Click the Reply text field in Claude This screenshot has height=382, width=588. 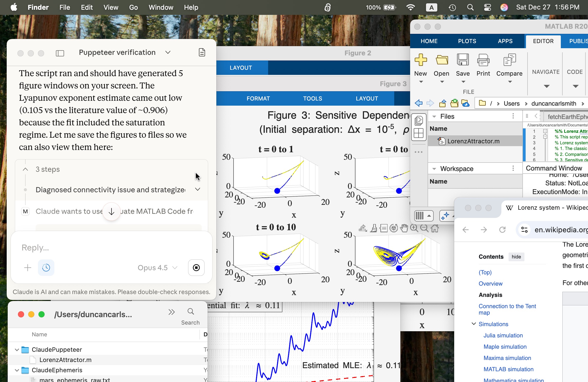pyautogui.click(x=111, y=247)
